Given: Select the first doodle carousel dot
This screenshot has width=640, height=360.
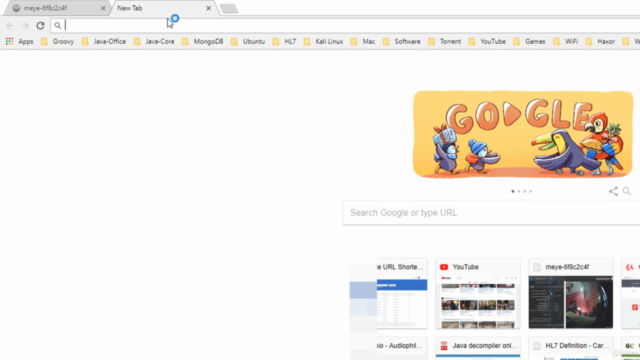Looking at the screenshot, I should (x=513, y=191).
